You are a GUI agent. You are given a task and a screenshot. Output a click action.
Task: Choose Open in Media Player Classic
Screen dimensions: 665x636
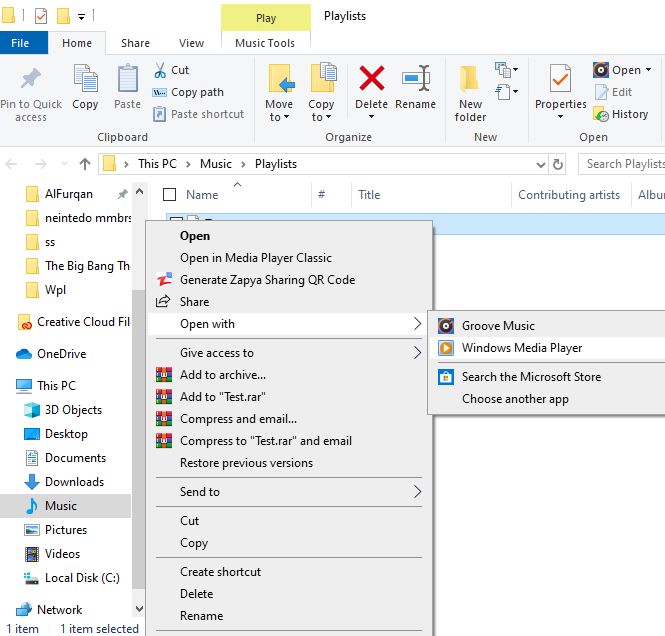pos(290,258)
